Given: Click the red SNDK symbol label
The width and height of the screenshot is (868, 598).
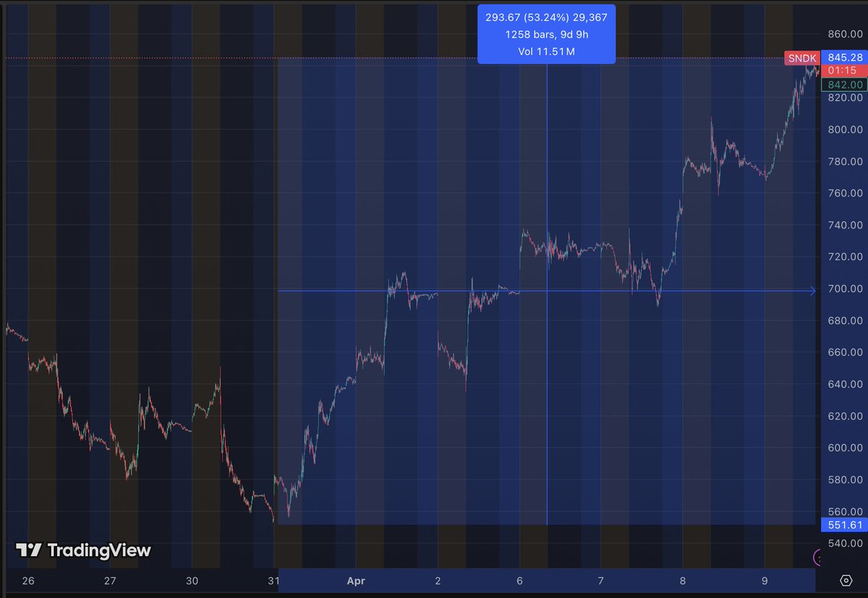Looking at the screenshot, I should [x=802, y=58].
